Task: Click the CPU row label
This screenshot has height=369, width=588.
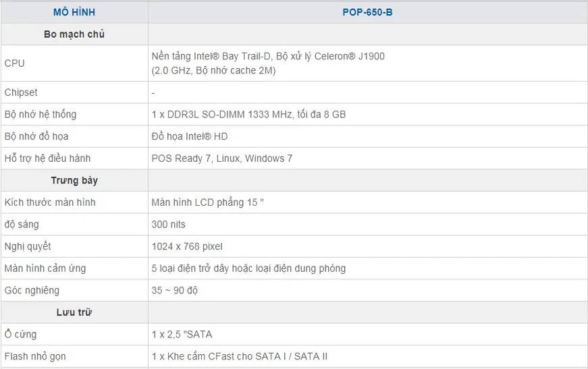Action: point(15,63)
